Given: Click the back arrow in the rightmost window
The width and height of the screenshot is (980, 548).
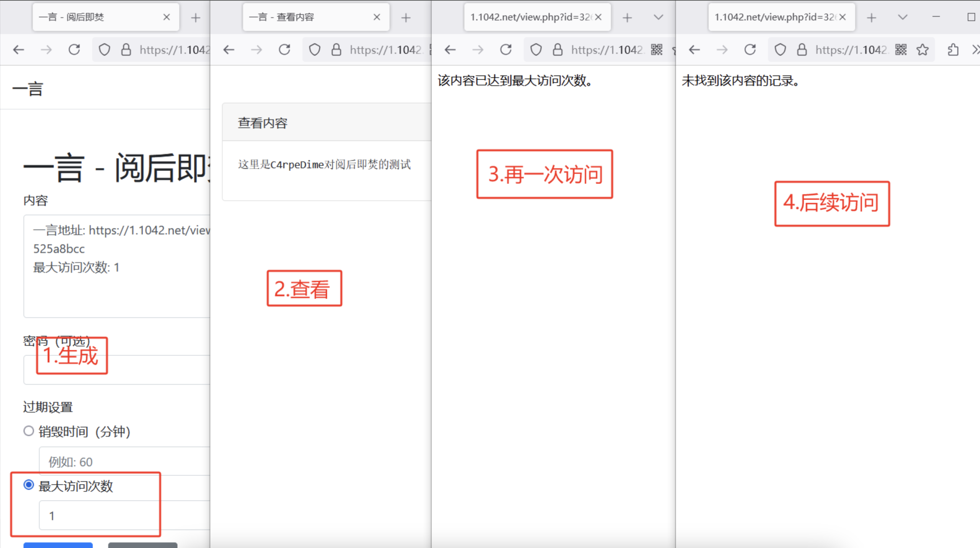Looking at the screenshot, I should tap(694, 49).
